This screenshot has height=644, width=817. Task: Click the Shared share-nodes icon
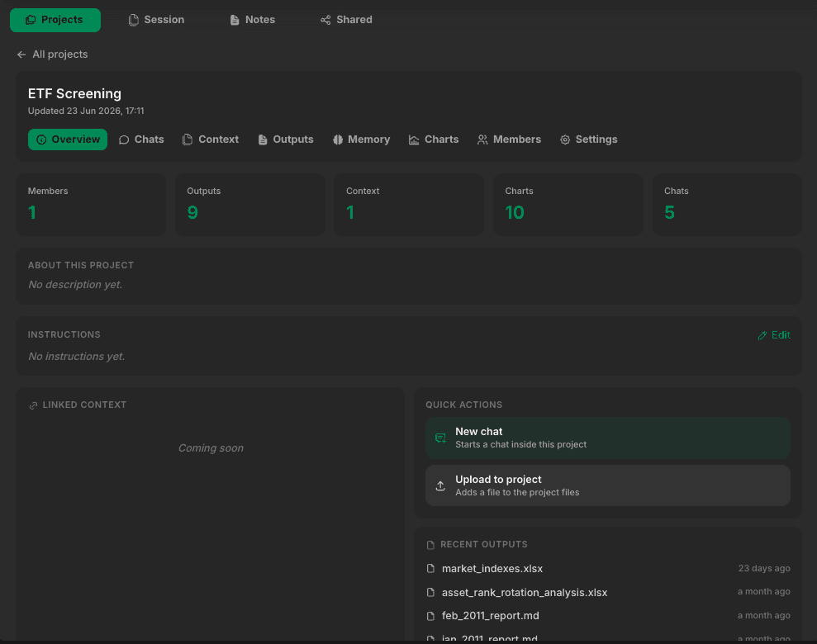click(325, 20)
